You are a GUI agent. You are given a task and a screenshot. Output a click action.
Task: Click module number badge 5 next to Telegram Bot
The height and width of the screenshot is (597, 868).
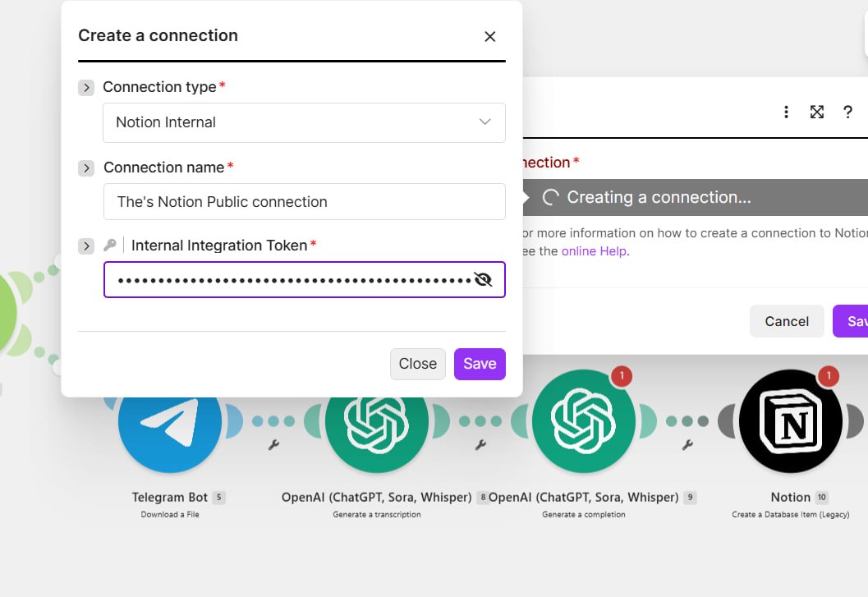218,498
